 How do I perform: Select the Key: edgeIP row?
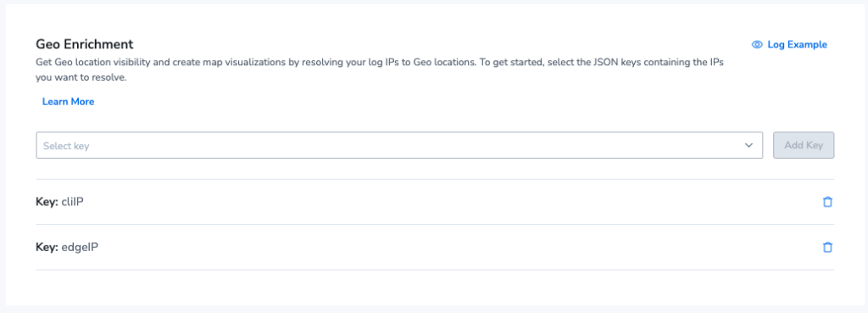click(435, 248)
